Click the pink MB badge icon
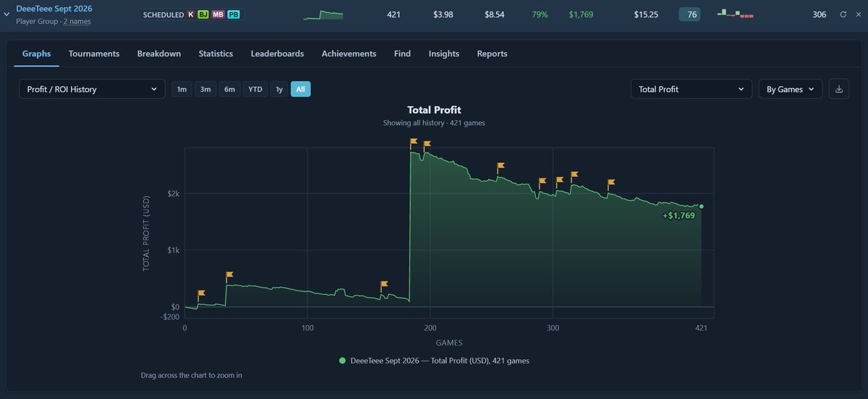The height and width of the screenshot is (399, 868). 218,14
